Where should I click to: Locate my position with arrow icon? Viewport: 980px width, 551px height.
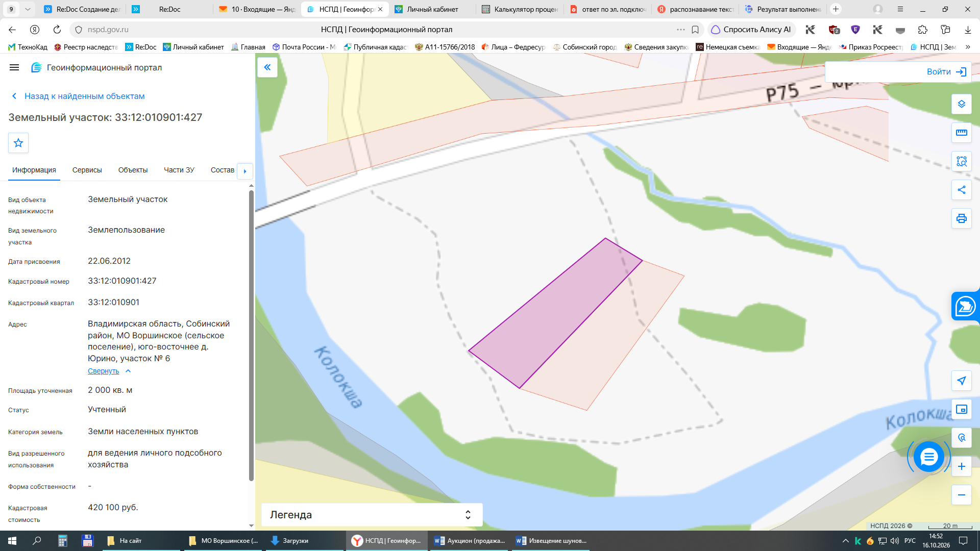[x=962, y=381]
